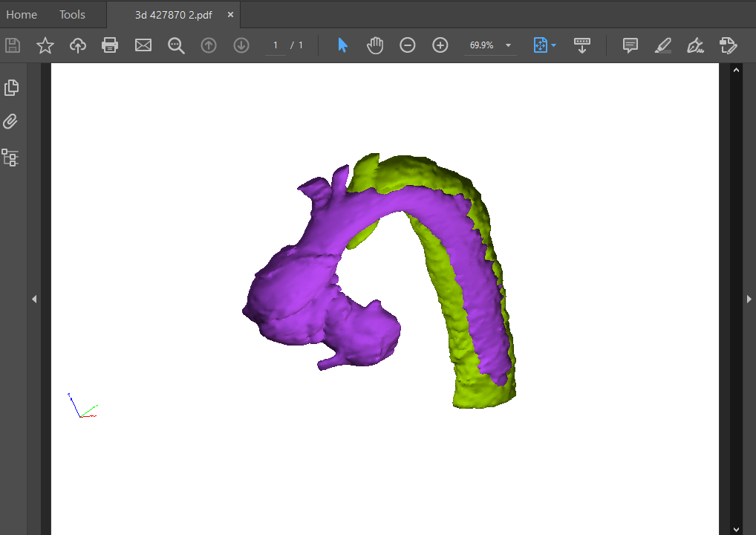
Task: Open the Attachments paperclip panel
Action: 11,121
